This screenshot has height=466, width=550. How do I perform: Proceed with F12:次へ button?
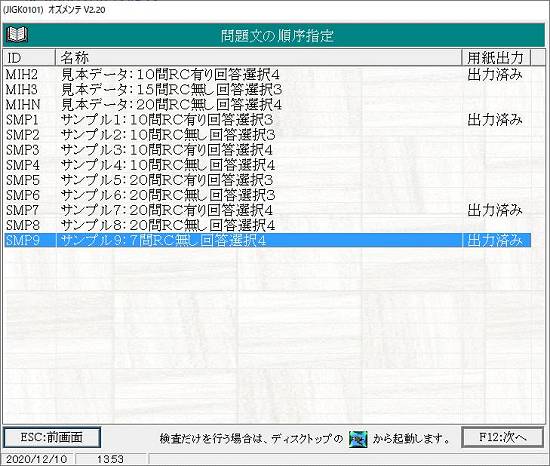[503, 437]
